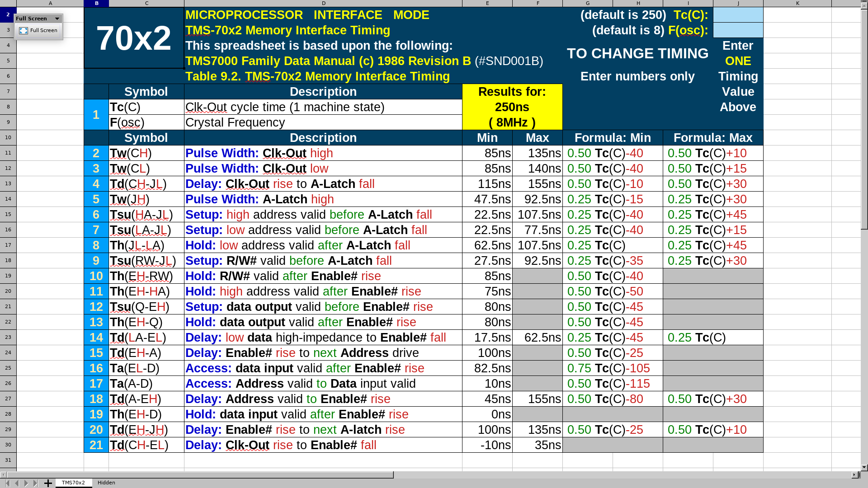Image resolution: width=868 pixels, height=488 pixels.
Task: Select the TO CHANGE TIMING text cell
Action: pos(637,53)
